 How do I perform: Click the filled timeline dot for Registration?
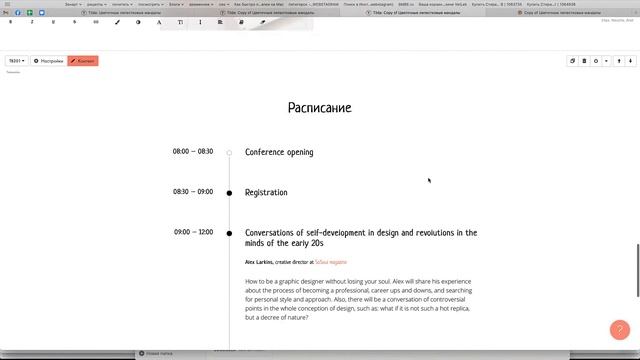pyautogui.click(x=229, y=193)
